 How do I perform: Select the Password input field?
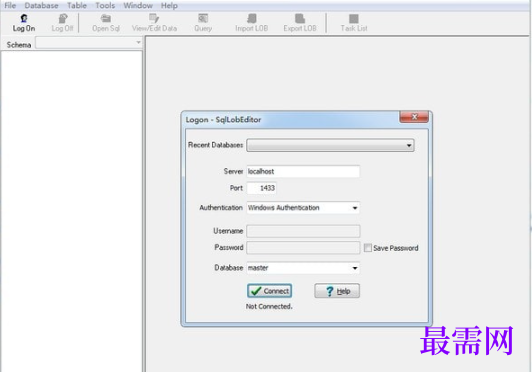click(x=303, y=248)
